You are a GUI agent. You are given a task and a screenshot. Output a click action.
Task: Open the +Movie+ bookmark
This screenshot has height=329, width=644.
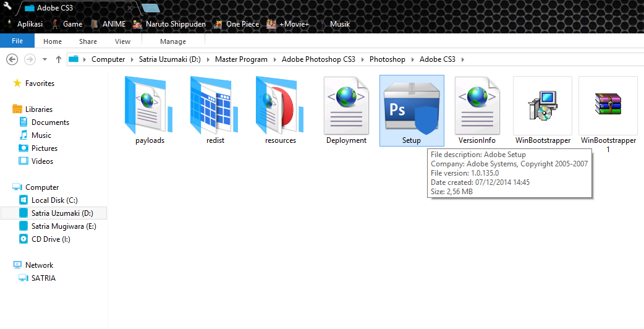pyautogui.click(x=288, y=24)
